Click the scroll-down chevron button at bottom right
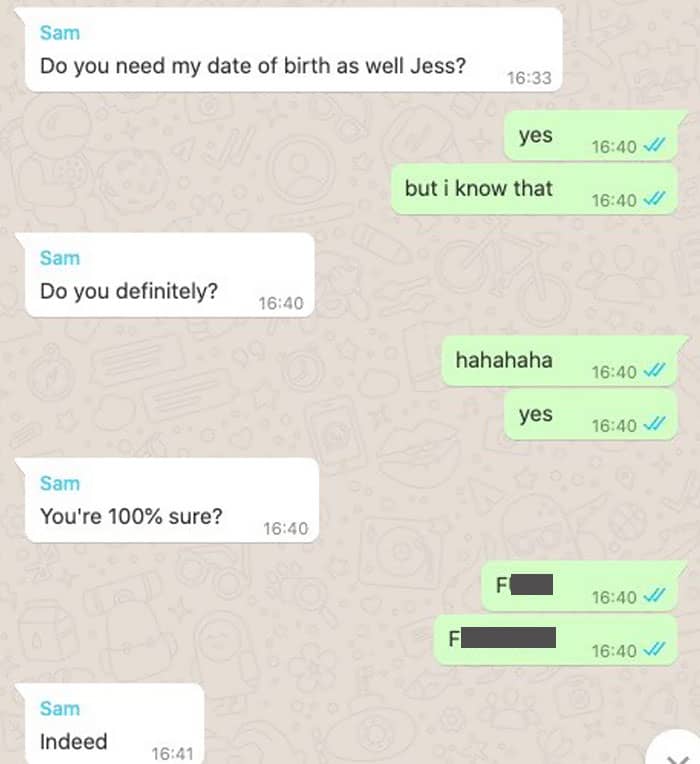The width and height of the screenshot is (700, 764). [x=677, y=749]
